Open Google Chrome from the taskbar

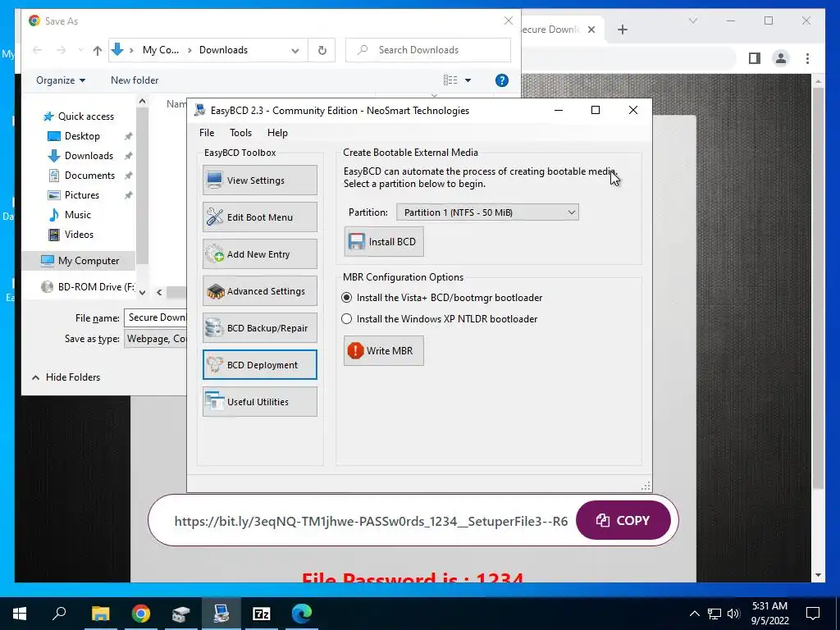coord(141,614)
